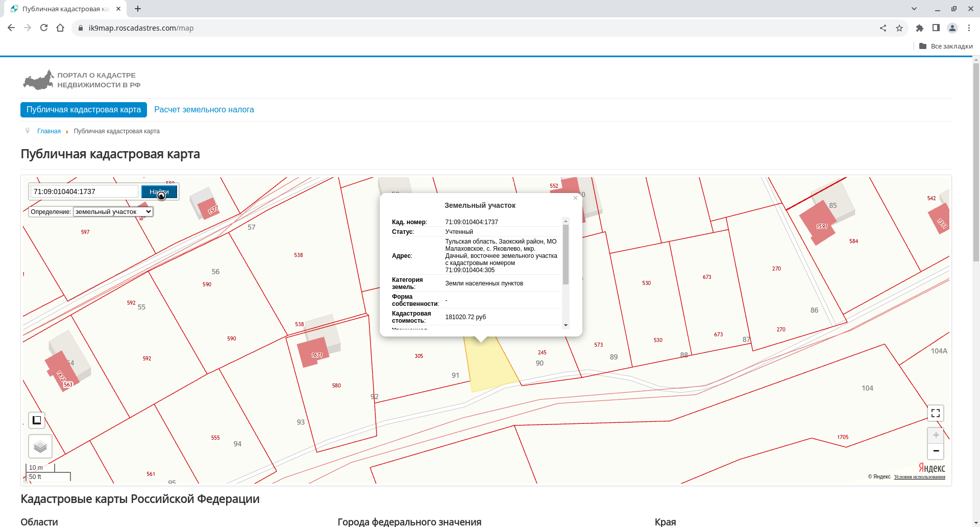The image size is (980, 527).
Task: Open Yandex Условия использования link
Action: coord(919,477)
